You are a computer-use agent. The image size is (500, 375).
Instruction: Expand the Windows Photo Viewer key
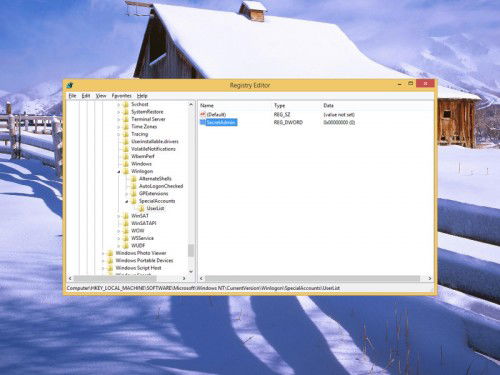click(103, 253)
